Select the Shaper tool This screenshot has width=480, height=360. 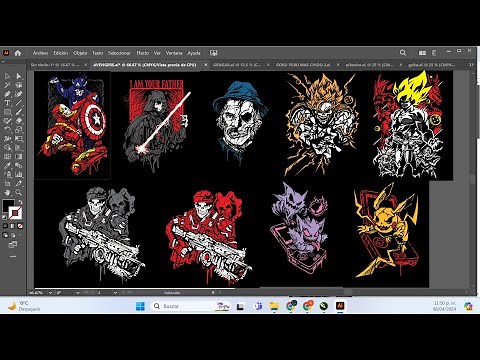pyautogui.click(x=7, y=121)
